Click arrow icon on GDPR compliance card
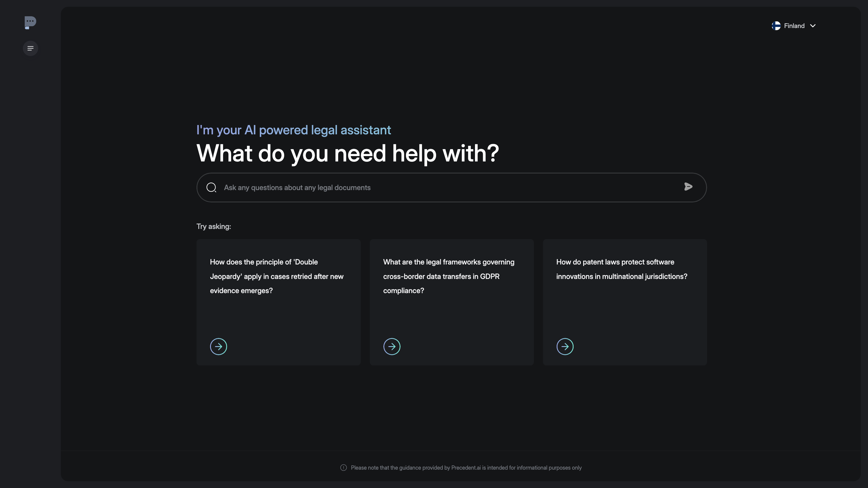Screen dimensions: 868x488 click(x=392, y=346)
